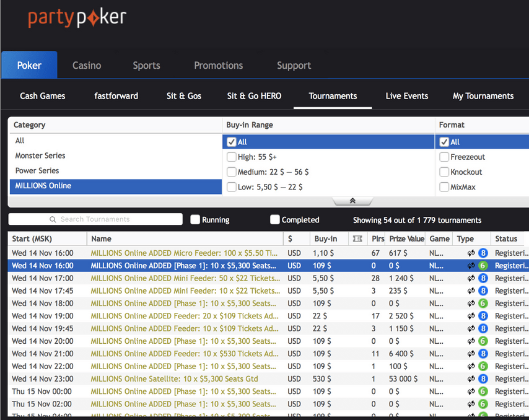Open the Promotions tab

point(218,66)
